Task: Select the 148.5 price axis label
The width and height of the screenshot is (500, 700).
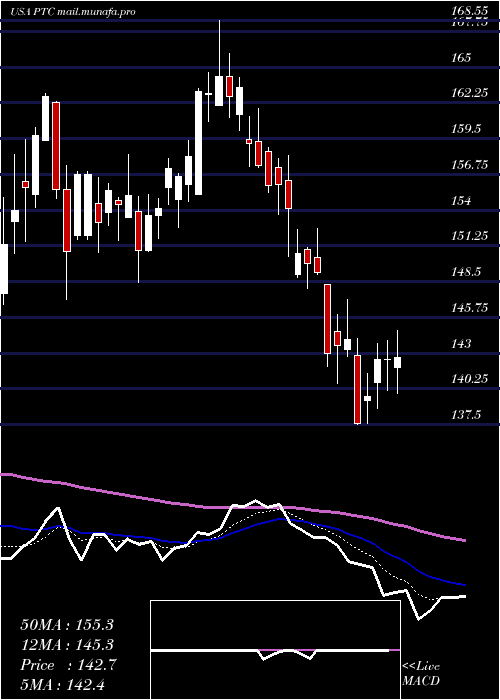Action: point(466,272)
